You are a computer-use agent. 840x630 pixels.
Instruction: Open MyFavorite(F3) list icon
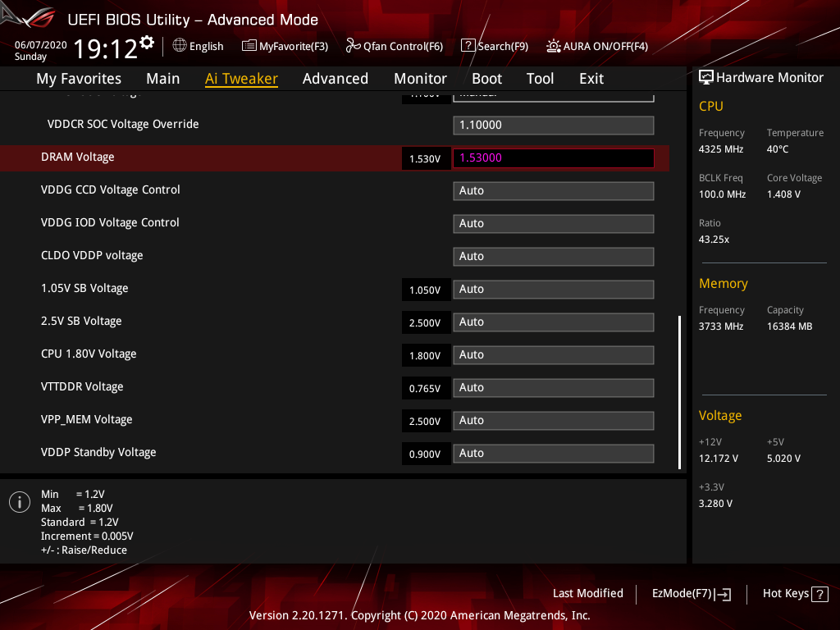[249, 46]
